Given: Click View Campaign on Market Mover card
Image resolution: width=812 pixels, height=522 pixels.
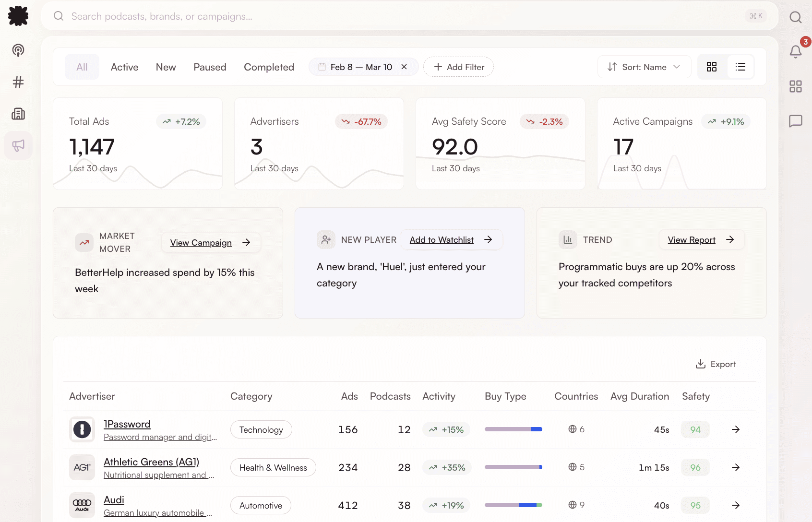Looking at the screenshot, I should pos(211,242).
